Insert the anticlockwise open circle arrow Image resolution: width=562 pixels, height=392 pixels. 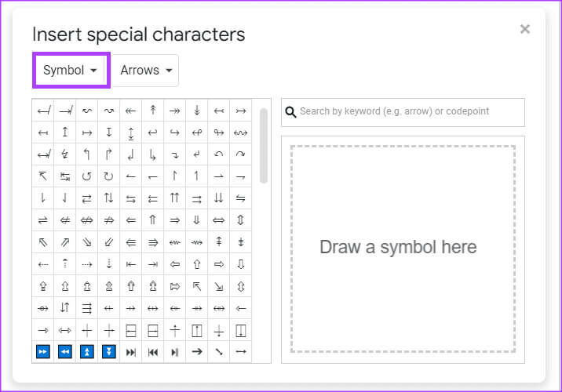click(87, 176)
